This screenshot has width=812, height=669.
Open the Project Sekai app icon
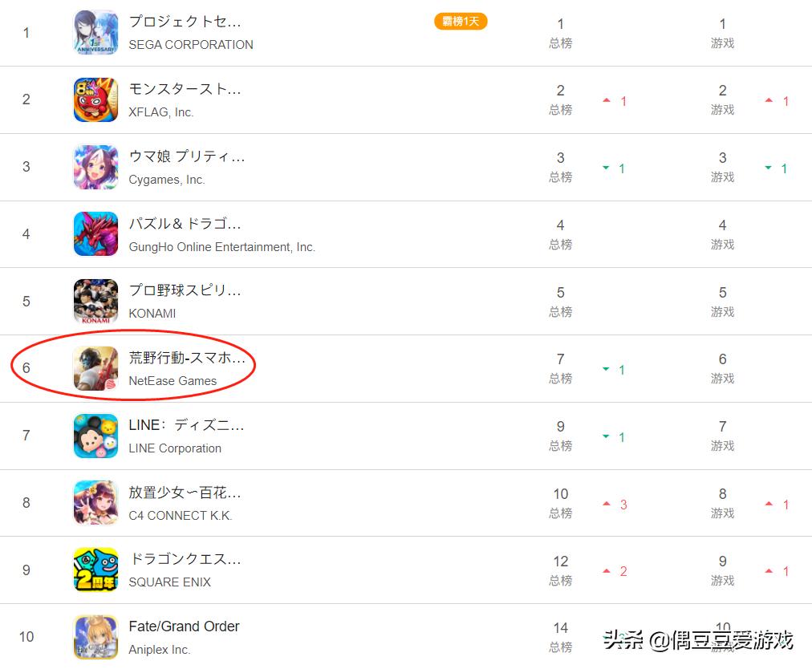pos(95,32)
